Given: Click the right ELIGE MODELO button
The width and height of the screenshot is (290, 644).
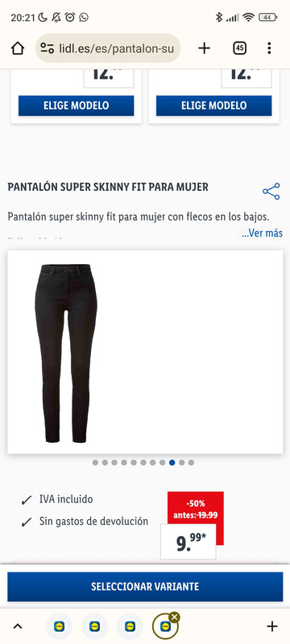Looking at the screenshot, I should coord(213,105).
